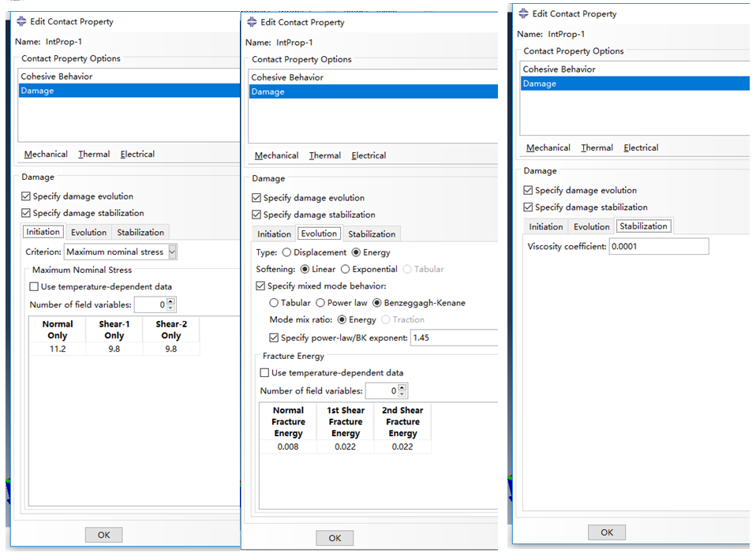Open Thermal menu in the right dialog
This screenshot has height=560, width=756.
coord(597,148)
